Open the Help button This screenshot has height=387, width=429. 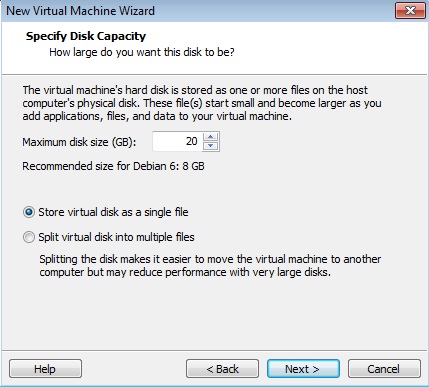pos(45,369)
